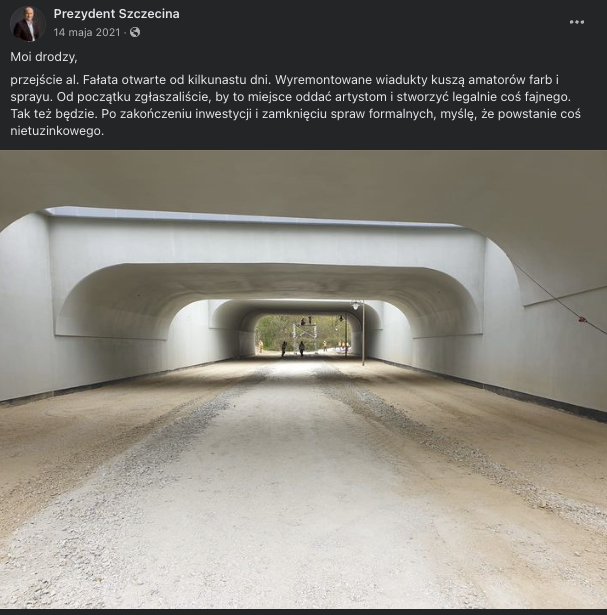Open the Prezydent Szczecina profile avatar
607x615 pixels.
27,24
